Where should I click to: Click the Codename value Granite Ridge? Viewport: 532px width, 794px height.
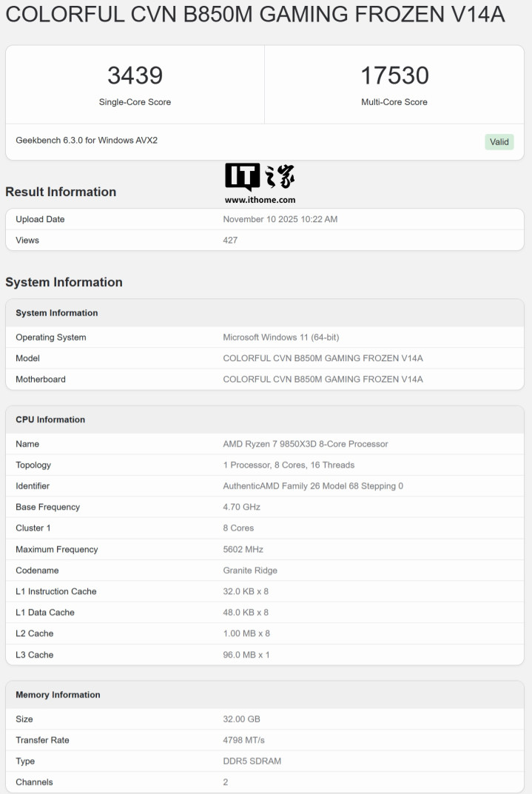point(250,571)
